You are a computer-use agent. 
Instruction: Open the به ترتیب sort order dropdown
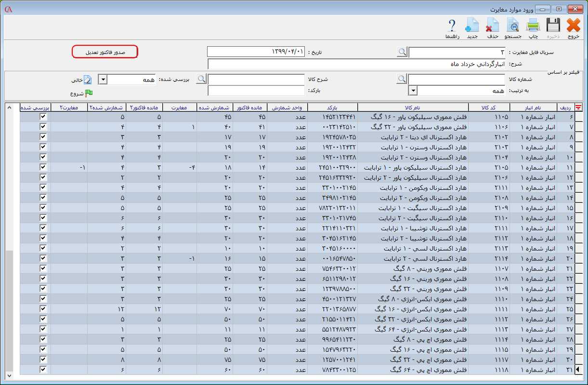413,91
